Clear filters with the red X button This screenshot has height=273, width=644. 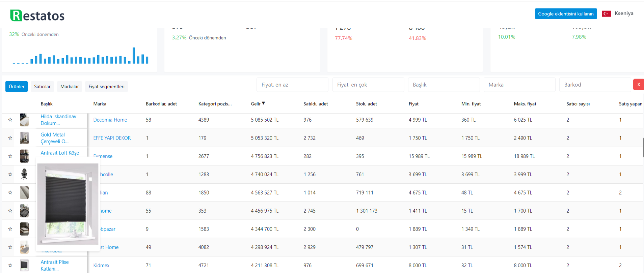pyautogui.click(x=639, y=85)
